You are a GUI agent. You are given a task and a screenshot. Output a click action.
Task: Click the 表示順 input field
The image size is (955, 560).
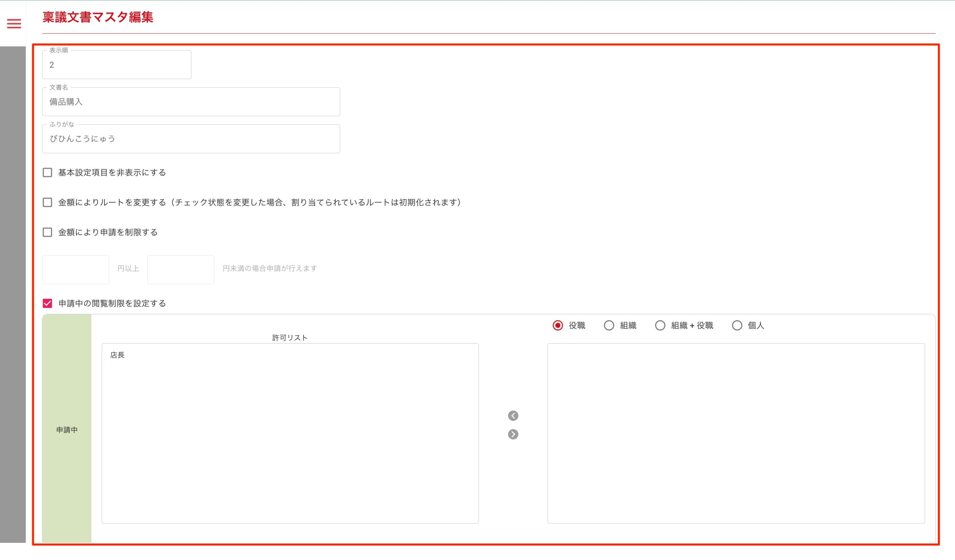click(116, 65)
